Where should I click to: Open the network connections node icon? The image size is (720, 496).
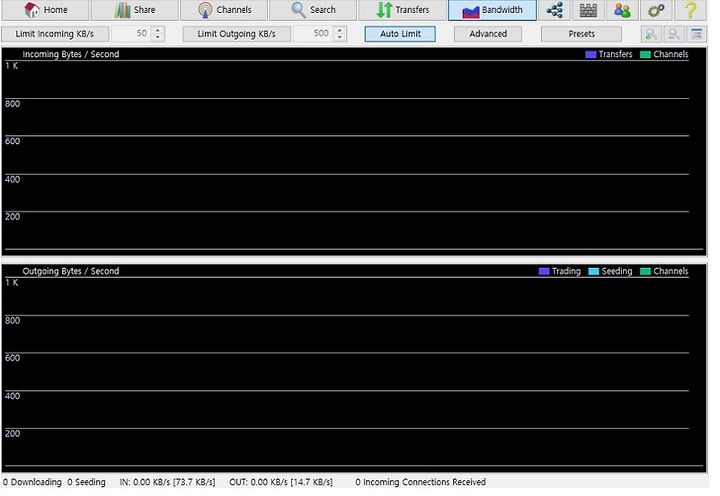tap(555, 10)
